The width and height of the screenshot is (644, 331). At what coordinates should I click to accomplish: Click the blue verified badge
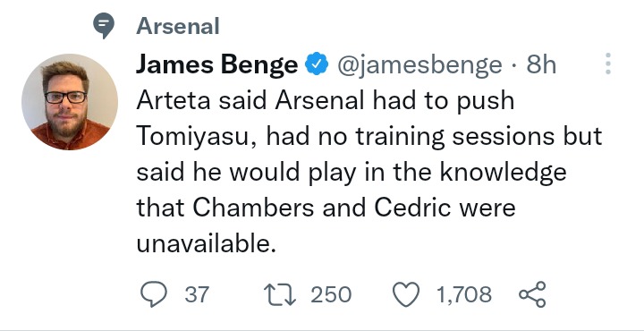(x=317, y=64)
